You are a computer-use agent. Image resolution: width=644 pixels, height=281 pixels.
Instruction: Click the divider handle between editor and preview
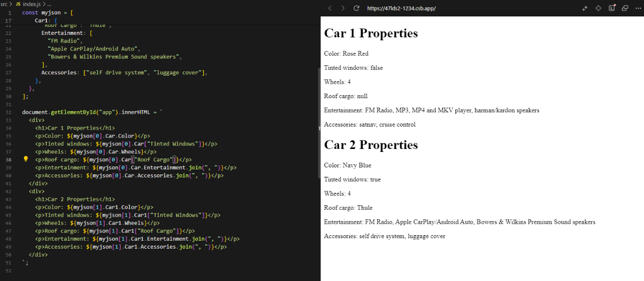(320, 129)
